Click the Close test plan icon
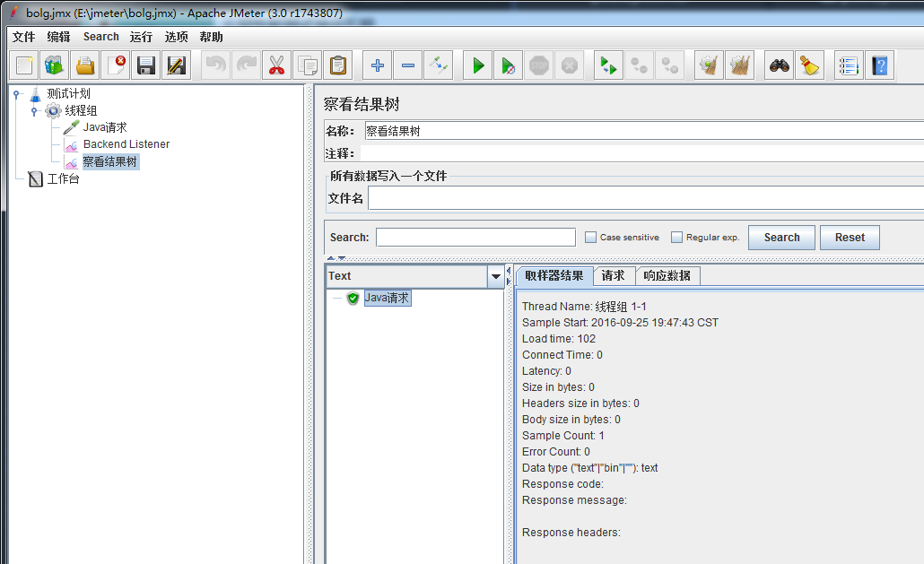The image size is (924, 564). point(116,65)
